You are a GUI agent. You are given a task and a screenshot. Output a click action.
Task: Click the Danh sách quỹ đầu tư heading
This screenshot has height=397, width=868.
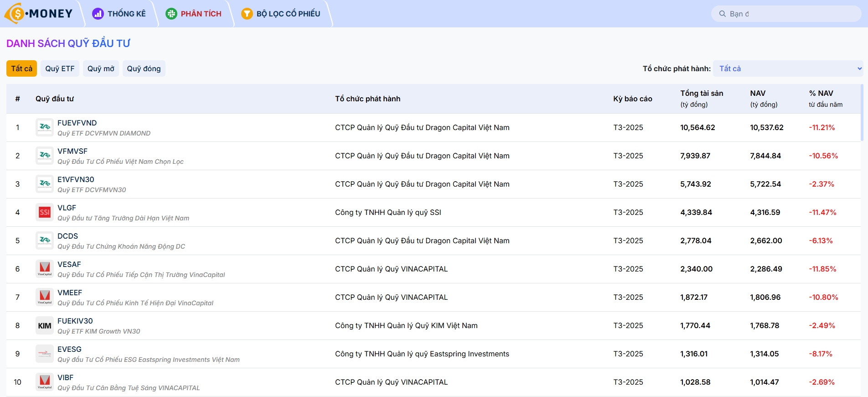point(68,43)
